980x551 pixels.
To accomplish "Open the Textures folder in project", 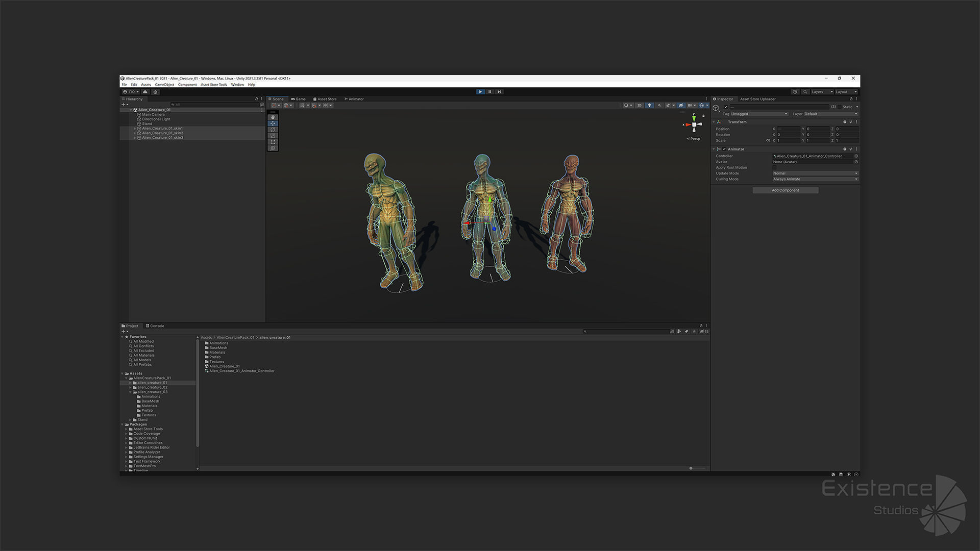I will pyautogui.click(x=216, y=362).
